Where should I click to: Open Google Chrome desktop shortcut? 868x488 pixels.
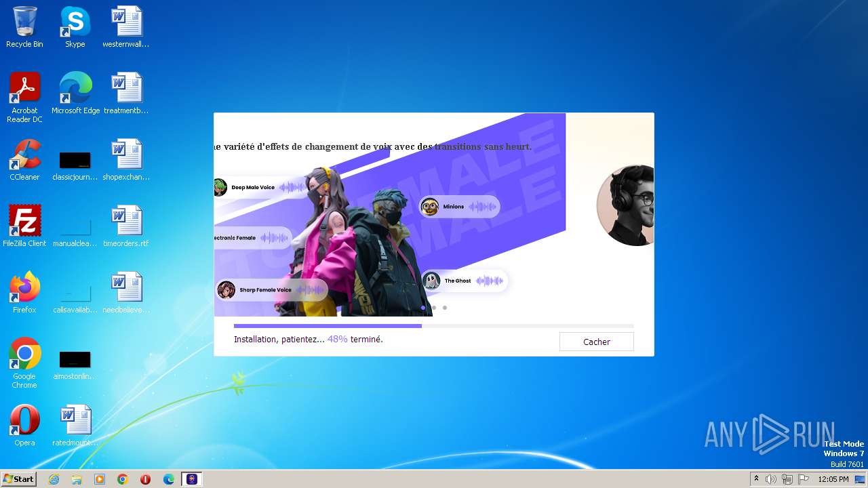click(x=24, y=363)
